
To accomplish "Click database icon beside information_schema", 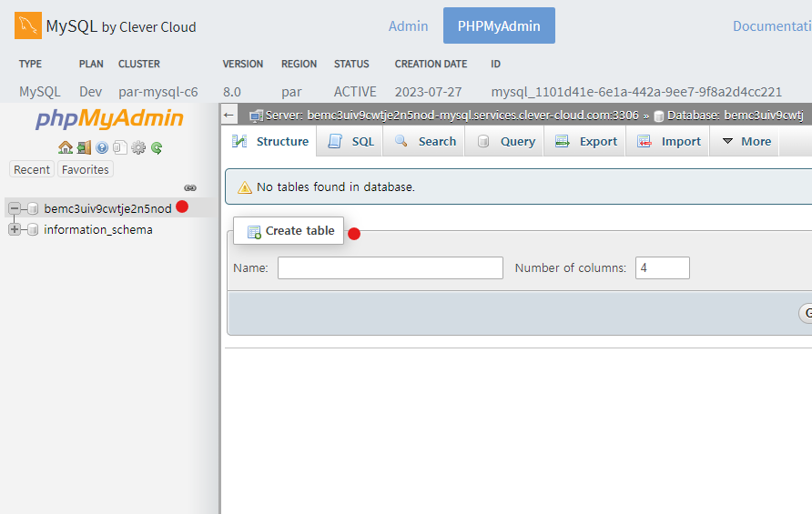I will [33, 229].
